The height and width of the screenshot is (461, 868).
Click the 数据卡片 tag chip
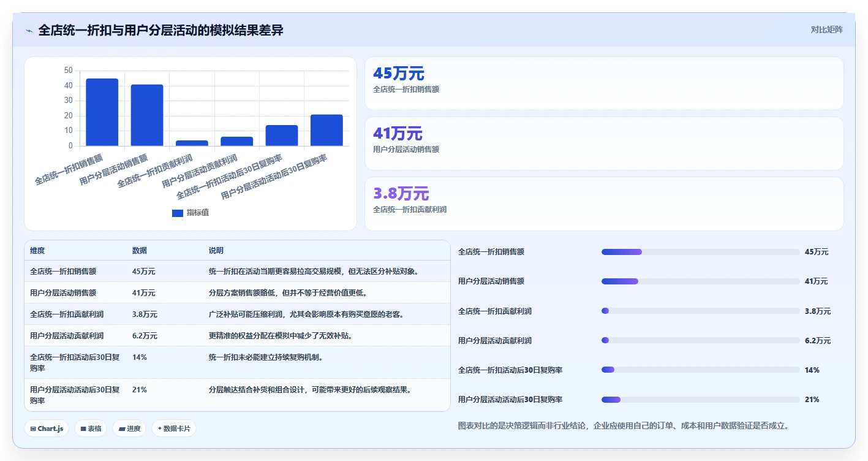point(173,429)
